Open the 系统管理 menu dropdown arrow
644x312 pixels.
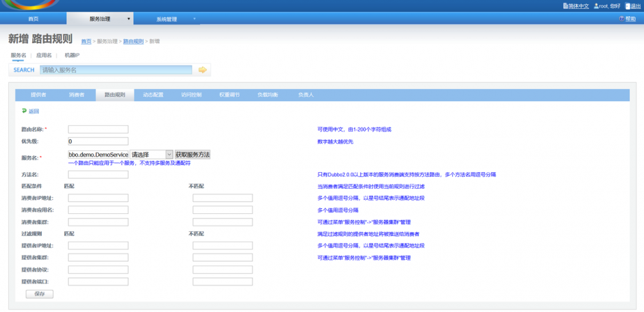[x=194, y=19]
